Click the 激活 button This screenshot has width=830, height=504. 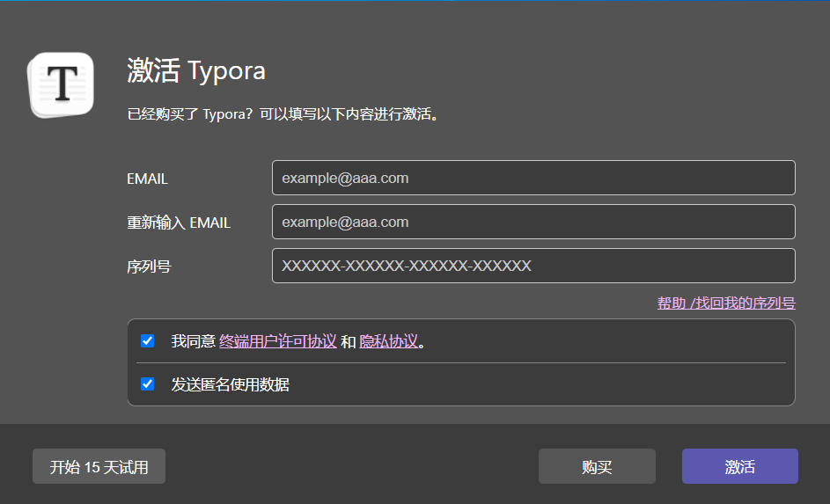[740, 466]
